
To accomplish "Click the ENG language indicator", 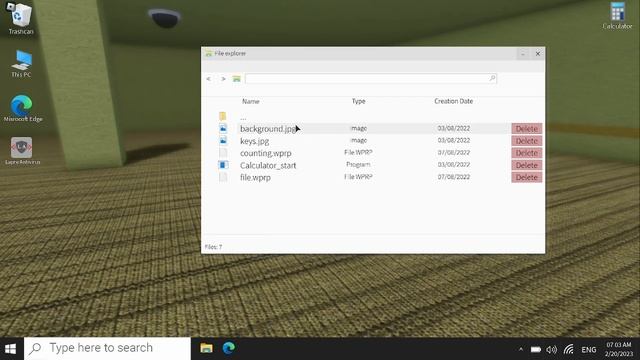I will click(x=589, y=350).
